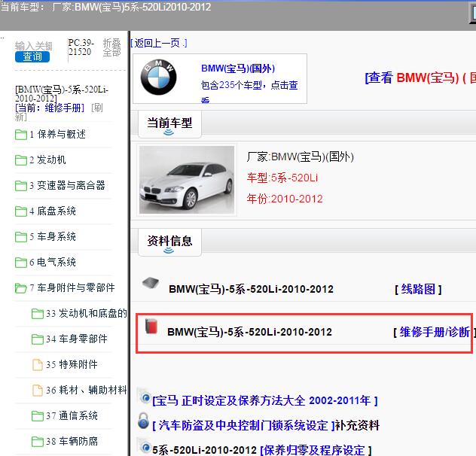Open folder icon for 1 保养与概述
The height and width of the screenshot is (456, 476).
click(x=20, y=135)
